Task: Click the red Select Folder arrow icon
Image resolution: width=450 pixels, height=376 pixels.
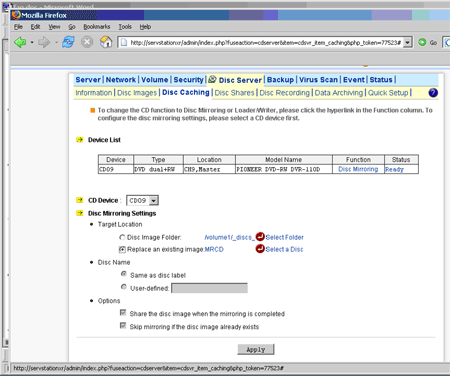Action: pyautogui.click(x=260, y=237)
